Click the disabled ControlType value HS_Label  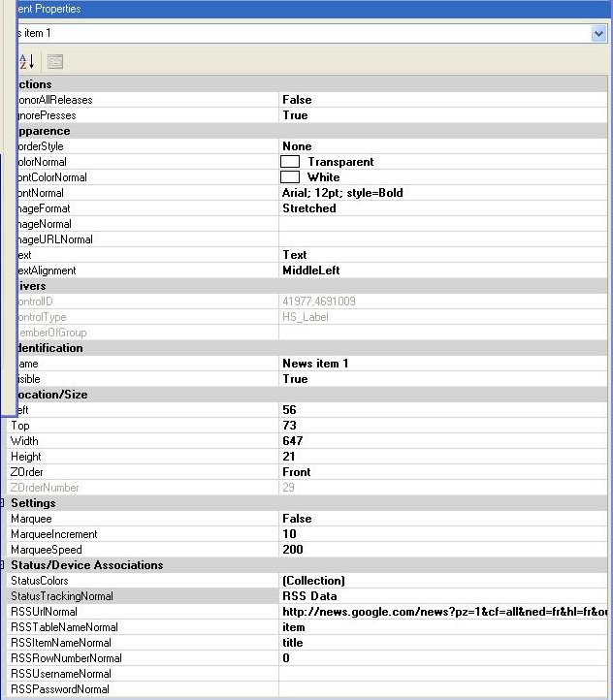pyautogui.click(x=306, y=317)
